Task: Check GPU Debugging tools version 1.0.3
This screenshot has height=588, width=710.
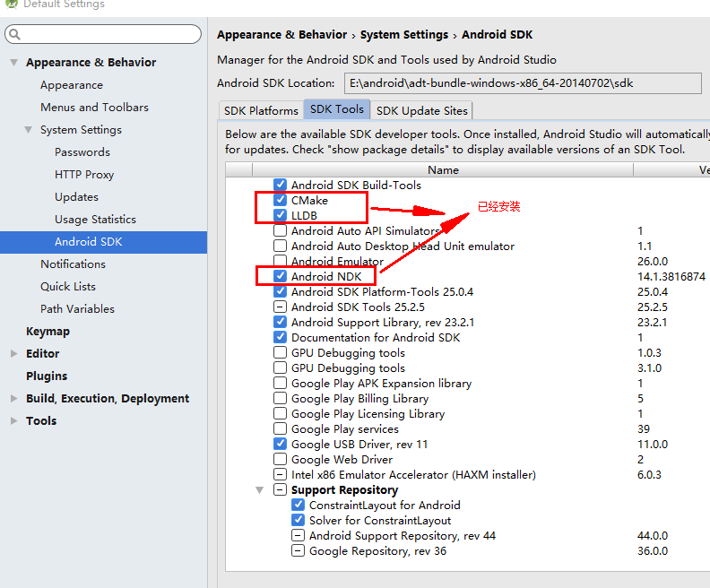Action: 281,352
